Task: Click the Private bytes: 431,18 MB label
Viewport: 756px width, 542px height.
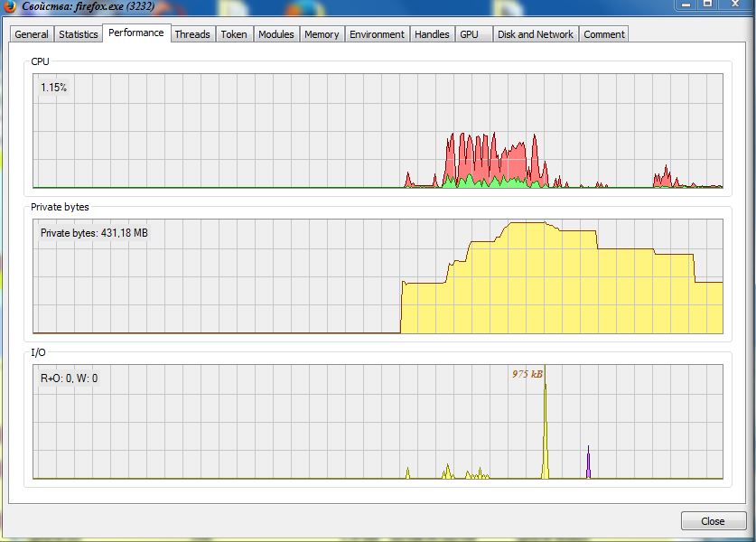Action: tap(94, 233)
